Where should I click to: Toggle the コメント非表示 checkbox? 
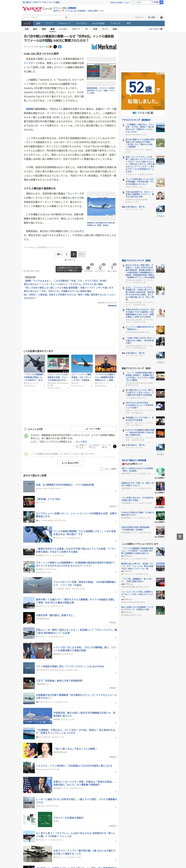[102, 469]
